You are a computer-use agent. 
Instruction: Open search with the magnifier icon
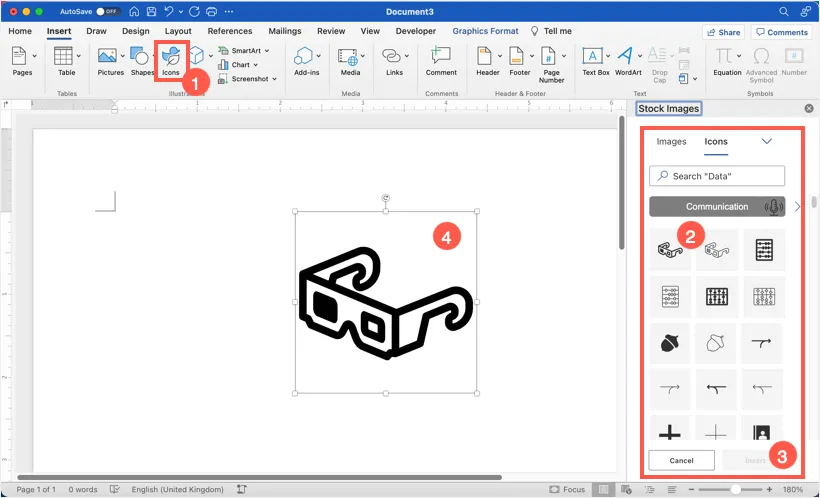(783, 12)
